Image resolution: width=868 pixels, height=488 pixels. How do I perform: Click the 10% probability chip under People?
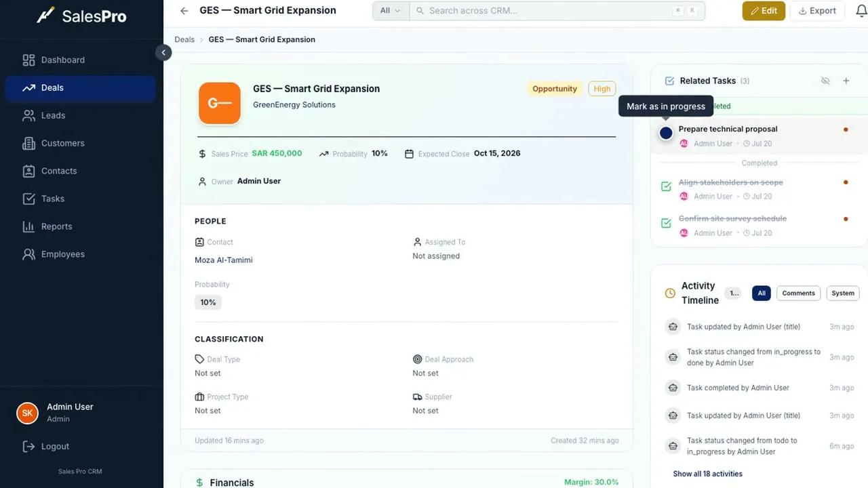pos(208,302)
